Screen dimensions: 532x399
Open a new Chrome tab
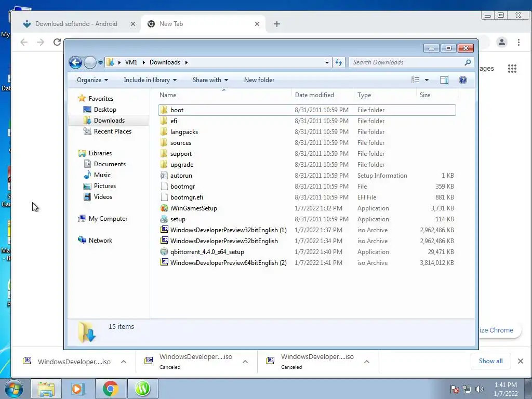coord(277,24)
